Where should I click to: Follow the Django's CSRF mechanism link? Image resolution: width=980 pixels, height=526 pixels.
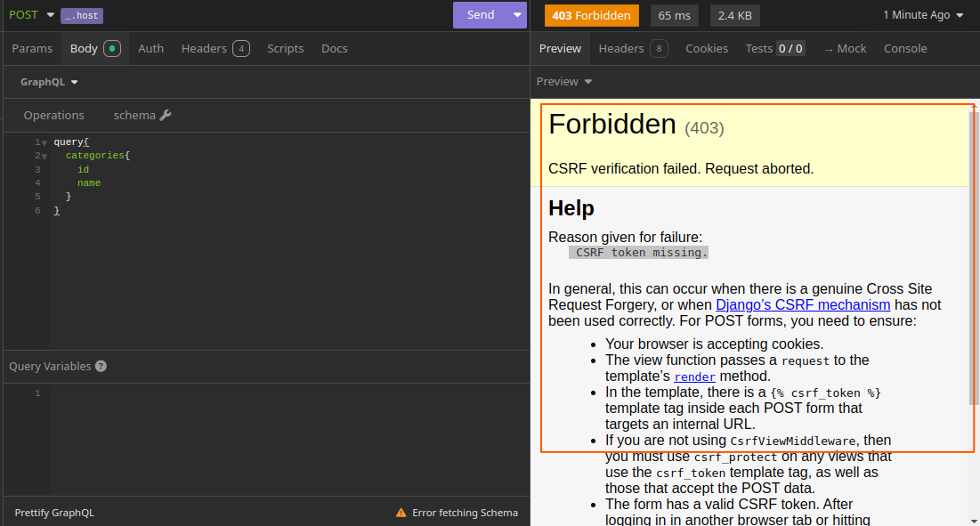click(x=803, y=304)
